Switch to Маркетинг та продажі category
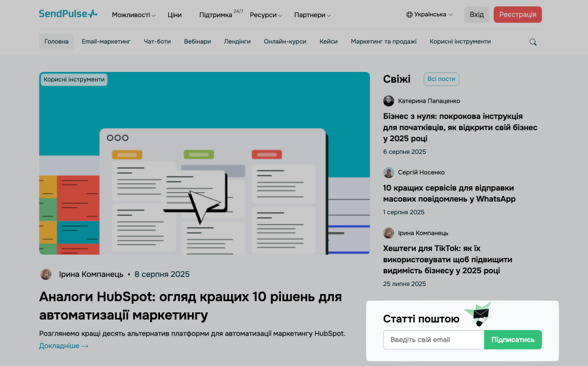Viewport: 588px width, 366px height. (x=384, y=42)
